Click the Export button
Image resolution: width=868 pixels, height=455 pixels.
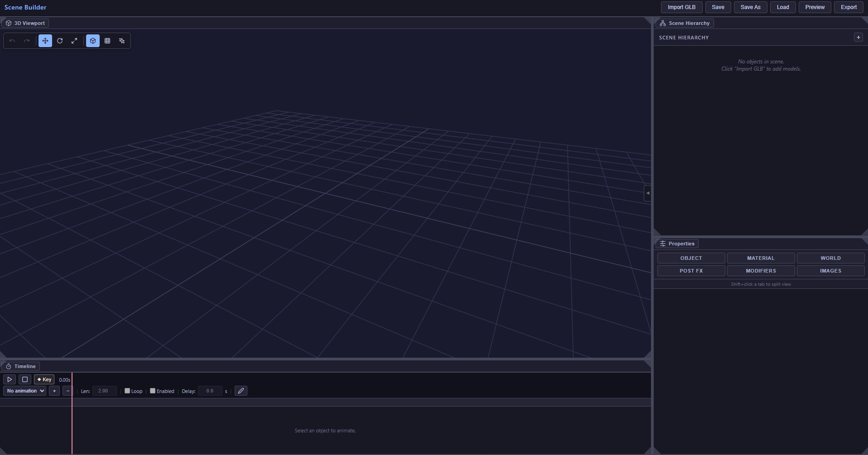[x=849, y=7]
